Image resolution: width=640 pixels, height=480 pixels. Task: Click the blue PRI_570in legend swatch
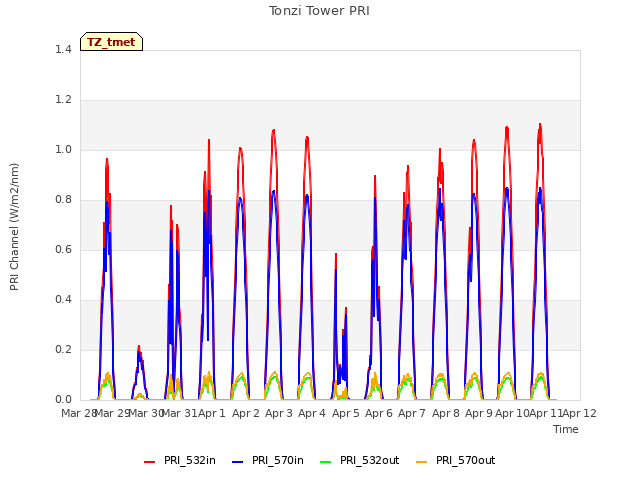(238, 461)
